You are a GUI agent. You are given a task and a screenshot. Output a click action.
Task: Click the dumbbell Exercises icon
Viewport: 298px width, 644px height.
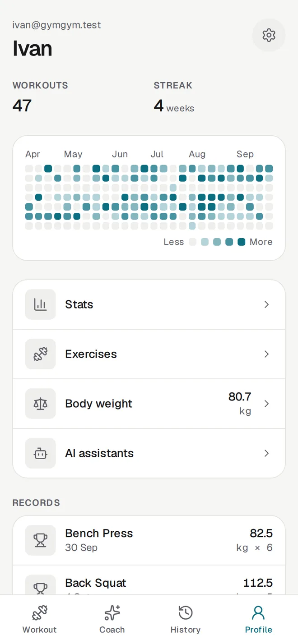point(41,354)
